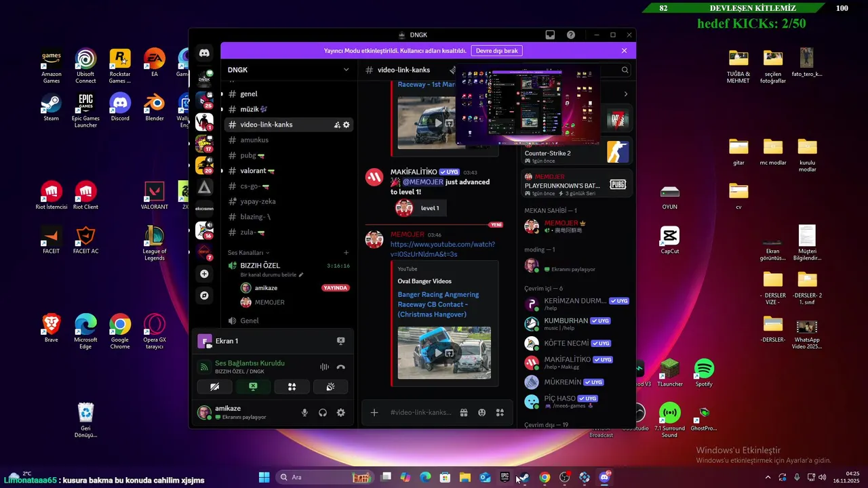The width and height of the screenshot is (868, 488).
Task: Open the Discord help question mark icon
Action: point(571,35)
